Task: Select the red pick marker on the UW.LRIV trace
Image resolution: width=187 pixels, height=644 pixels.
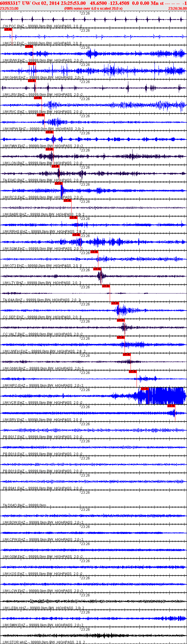Action: (32, 81)
